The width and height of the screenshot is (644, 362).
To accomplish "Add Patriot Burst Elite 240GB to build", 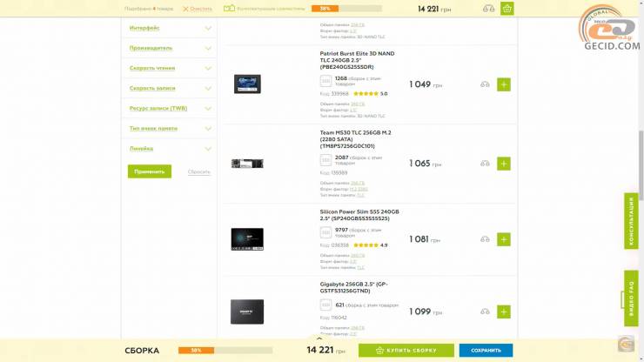I will (504, 84).
